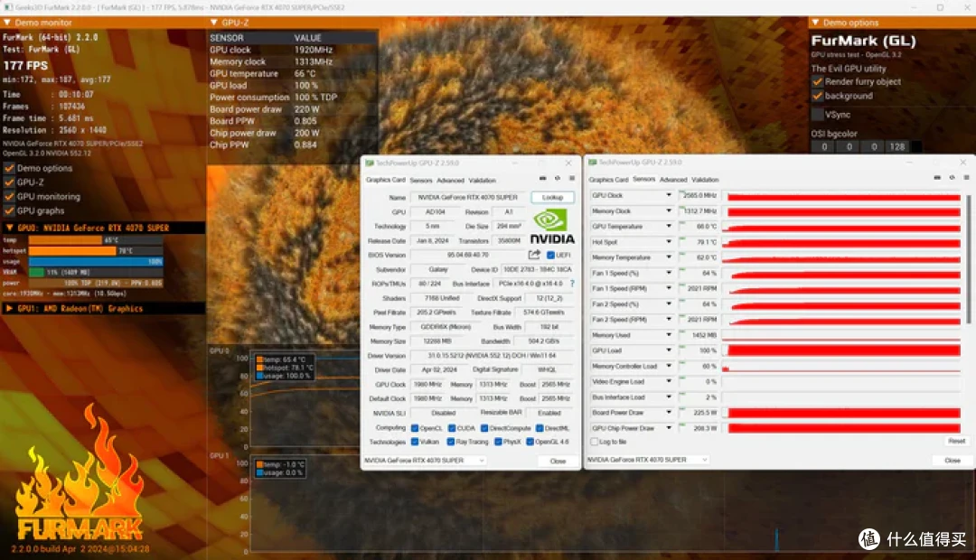The image size is (976, 560).
Task: Click the Sensors window vertical scrollbar
Action: (x=968, y=258)
